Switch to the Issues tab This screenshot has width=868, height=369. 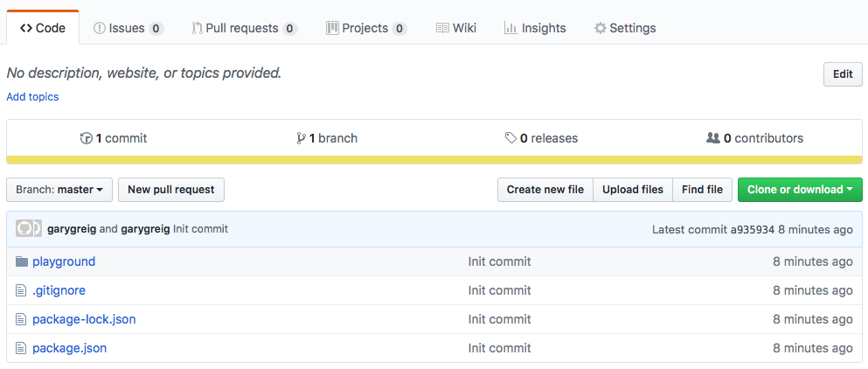(x=128, y=28)
